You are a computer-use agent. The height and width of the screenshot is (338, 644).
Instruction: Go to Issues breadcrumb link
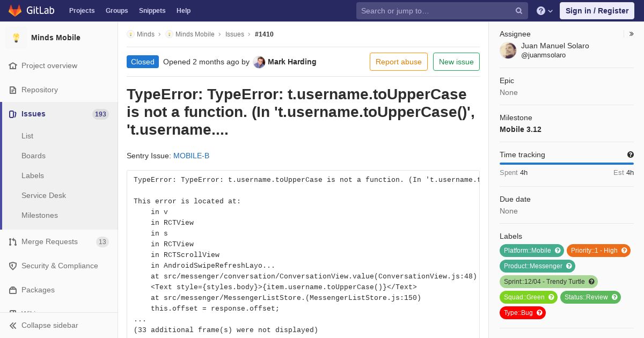(235, 34)
